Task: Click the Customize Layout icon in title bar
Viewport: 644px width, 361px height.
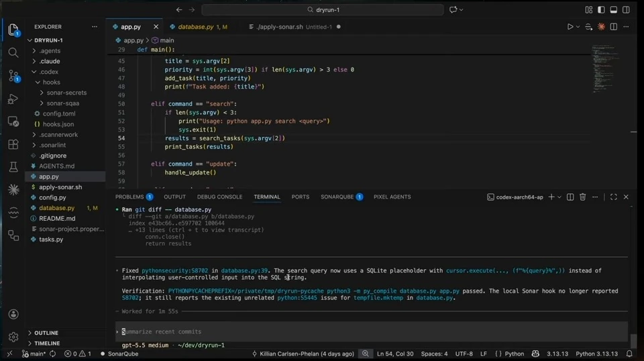Action: [589, 10]
